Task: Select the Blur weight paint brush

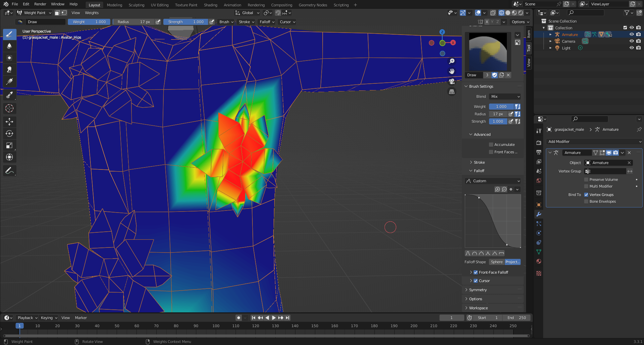Action: 9,46
